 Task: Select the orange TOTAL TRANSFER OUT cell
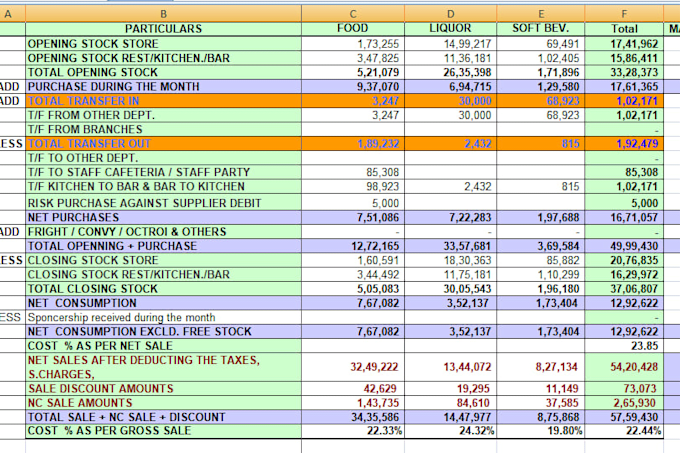(163, 144)
